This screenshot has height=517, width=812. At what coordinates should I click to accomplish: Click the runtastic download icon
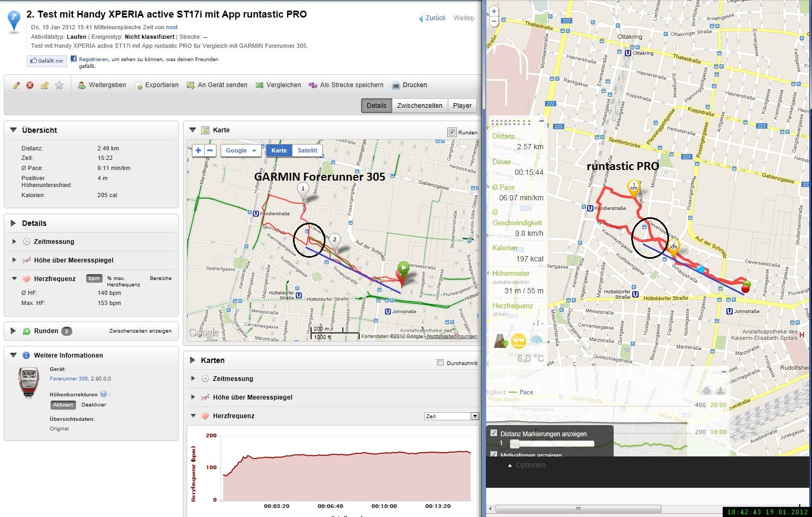(x=721, y=391)
